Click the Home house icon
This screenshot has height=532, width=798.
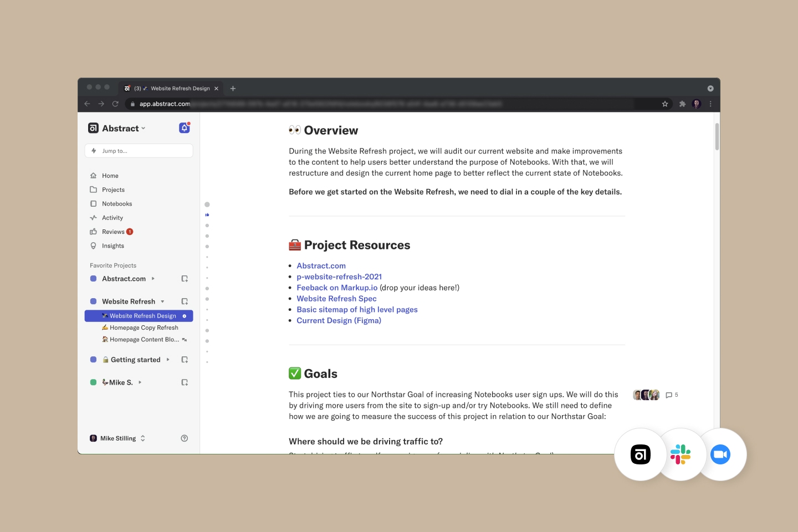pos(93,176)
